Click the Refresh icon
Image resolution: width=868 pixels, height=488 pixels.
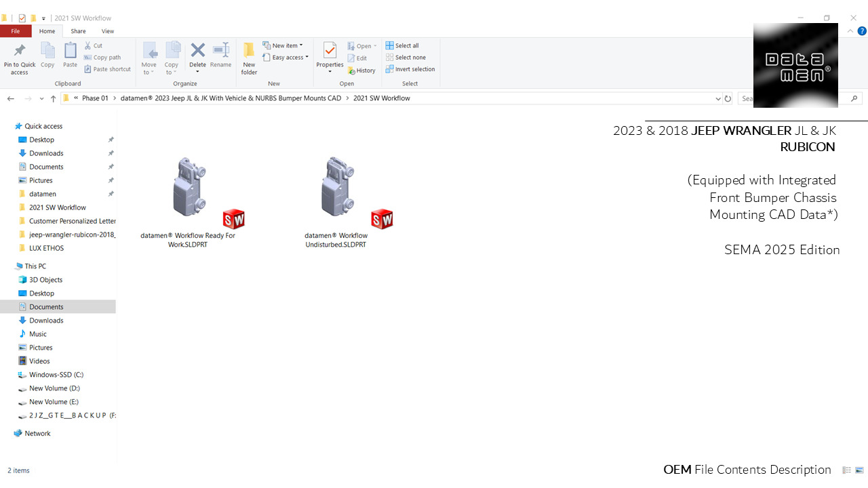click(x=728, y=98)
